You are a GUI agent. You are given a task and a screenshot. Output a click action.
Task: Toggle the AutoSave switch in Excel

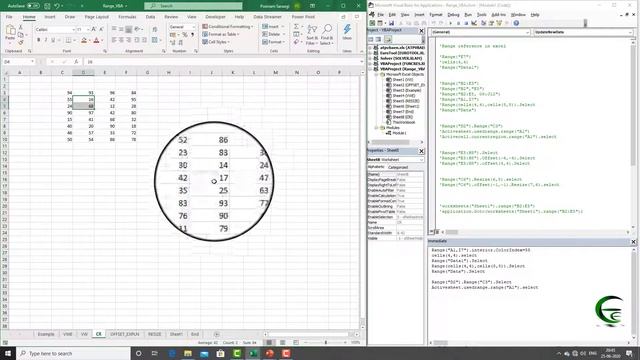coord(33,6)
